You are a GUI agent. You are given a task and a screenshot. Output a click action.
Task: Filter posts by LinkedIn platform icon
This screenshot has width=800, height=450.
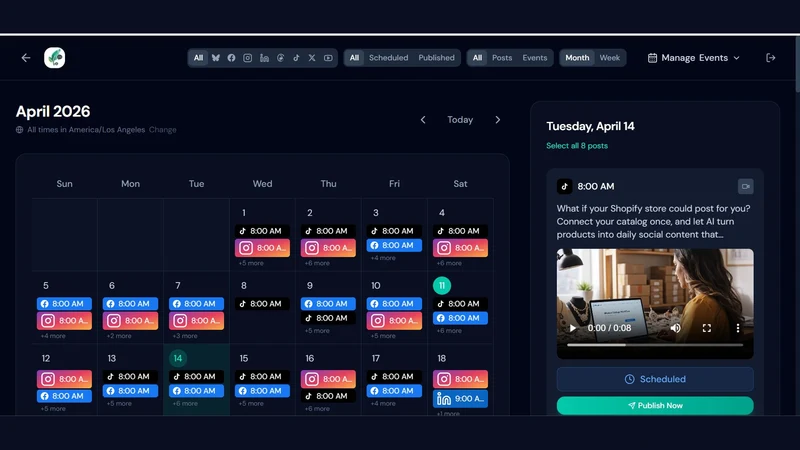click(264, 58)
